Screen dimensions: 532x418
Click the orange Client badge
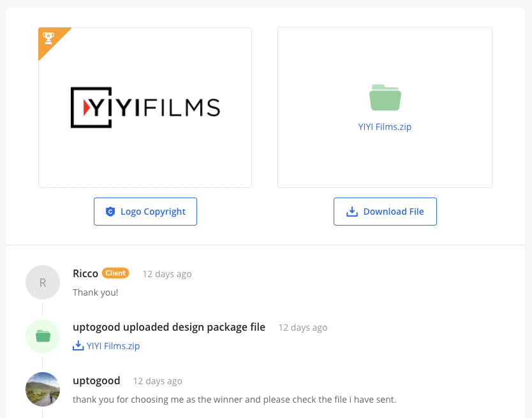[x=115, y=273]
